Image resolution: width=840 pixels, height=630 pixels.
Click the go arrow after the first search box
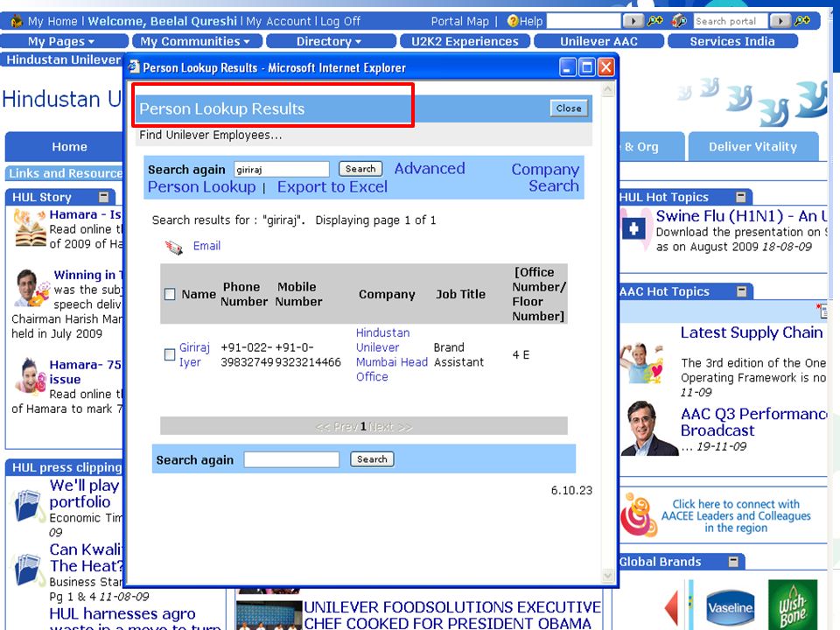tap(633, 21)
